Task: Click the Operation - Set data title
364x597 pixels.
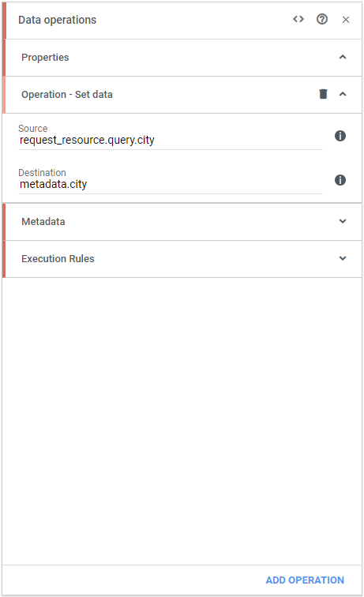Action: 67,95
